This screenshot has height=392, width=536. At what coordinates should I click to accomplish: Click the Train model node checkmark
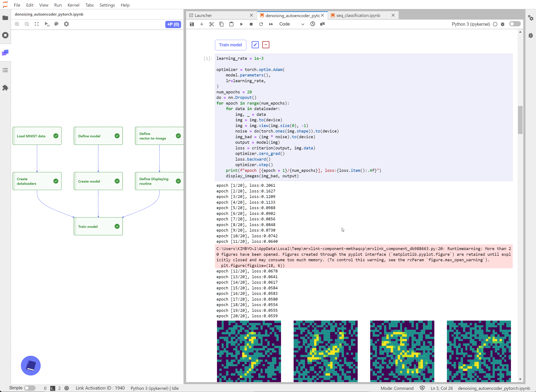point(117,226)
